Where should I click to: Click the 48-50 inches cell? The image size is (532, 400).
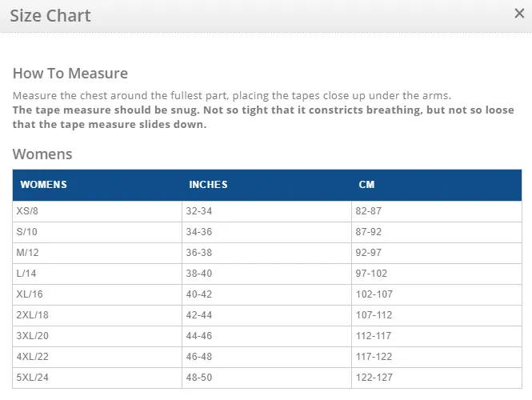tap(266, 378)
